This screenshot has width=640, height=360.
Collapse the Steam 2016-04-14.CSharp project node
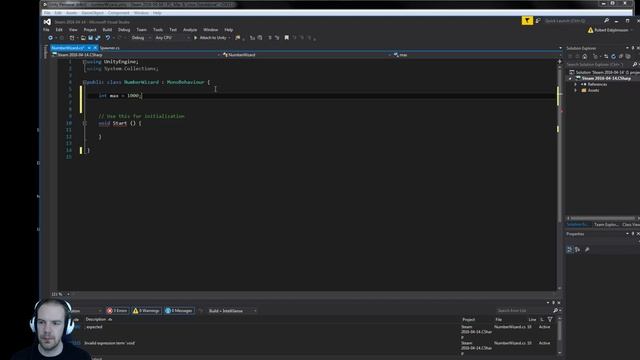[x=571, y=78]
